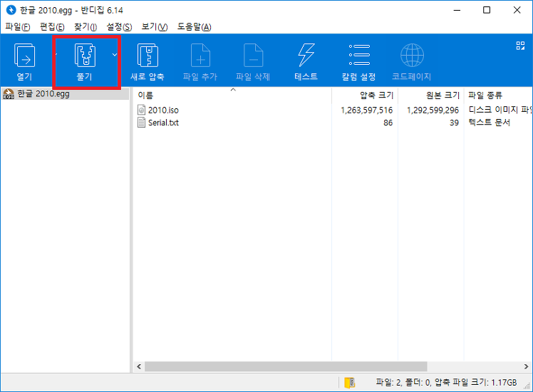Expand the dropdown arrow next to 열기
This screenshot has height=392, width=533.
point(53,55)
